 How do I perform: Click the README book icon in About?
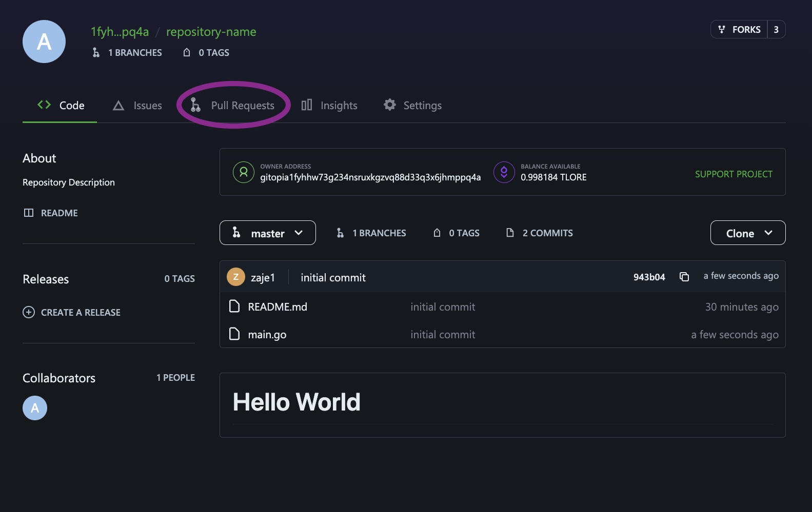(29, 213)
